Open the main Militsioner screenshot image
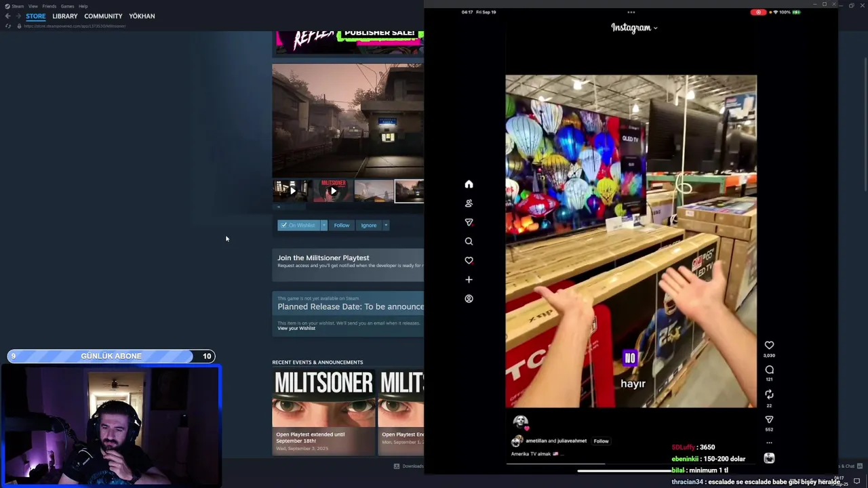The width and height of the screenshot is (868, 488). point(348,121)
